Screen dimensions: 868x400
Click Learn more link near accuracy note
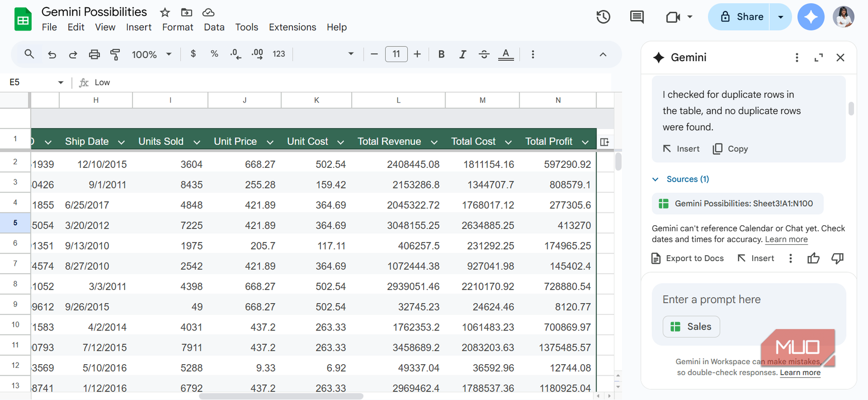pos(786,239)
